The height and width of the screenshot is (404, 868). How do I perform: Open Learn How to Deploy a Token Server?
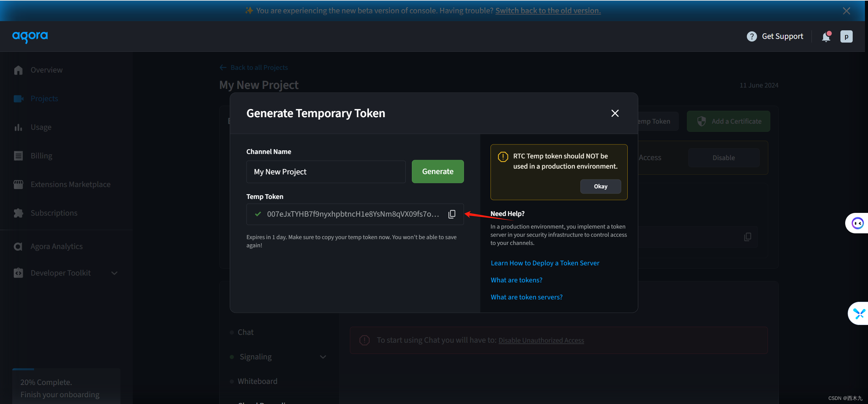click(x=545, y=263)
